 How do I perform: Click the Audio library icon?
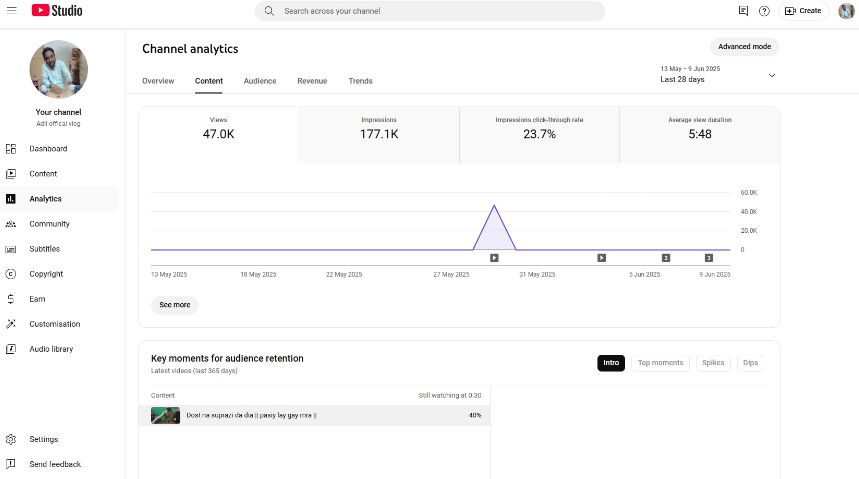[11, 349]
